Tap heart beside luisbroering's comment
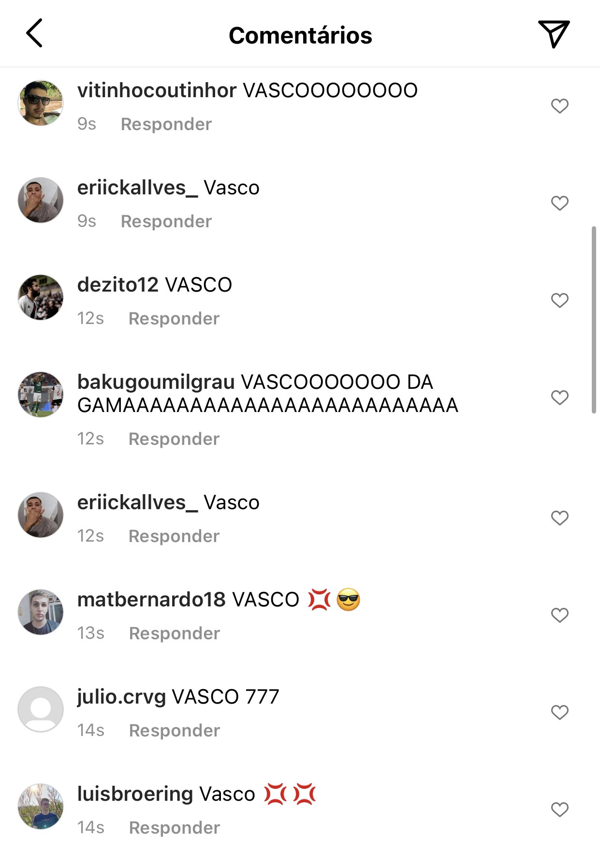Screen dimensions: 600x868 (x=559, y=809)
